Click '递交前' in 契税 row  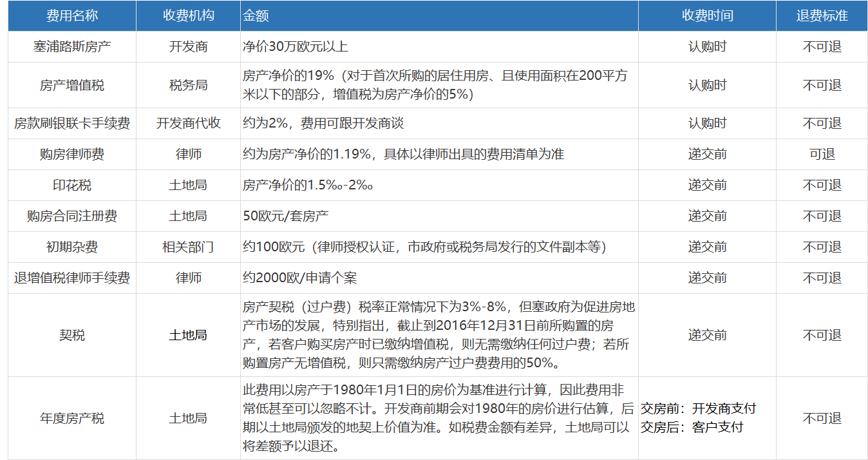(707, 335)
